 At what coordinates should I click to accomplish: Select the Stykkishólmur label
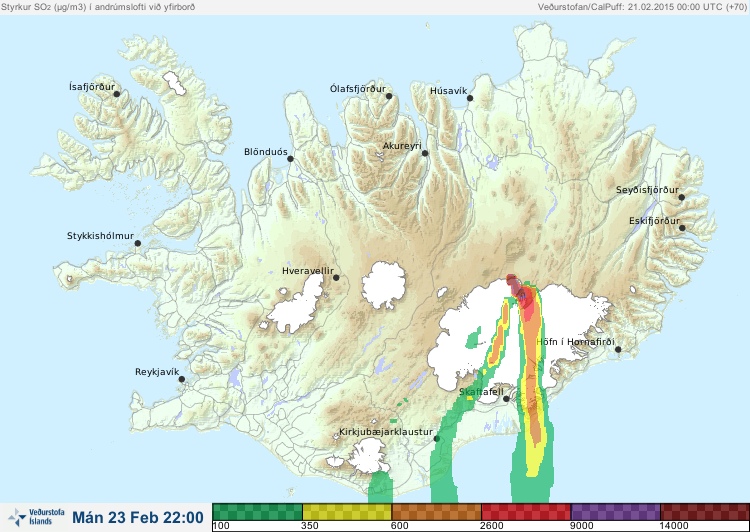tap(100, 236)
